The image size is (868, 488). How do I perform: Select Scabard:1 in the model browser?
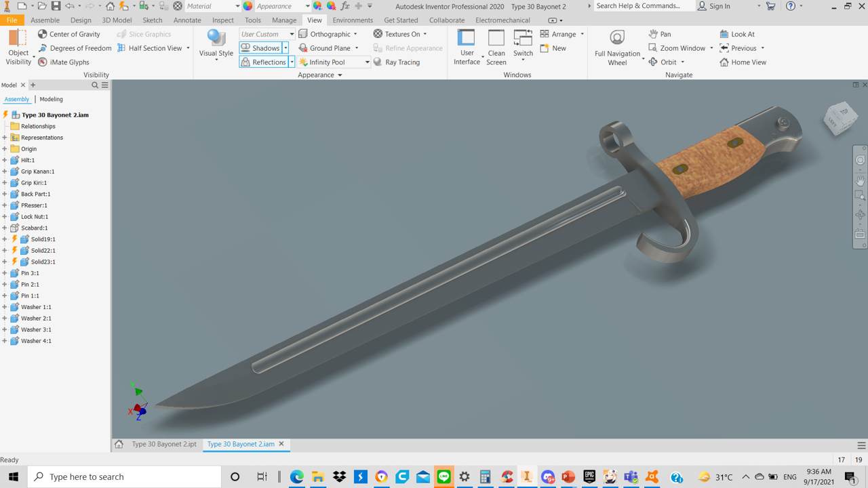34,228
